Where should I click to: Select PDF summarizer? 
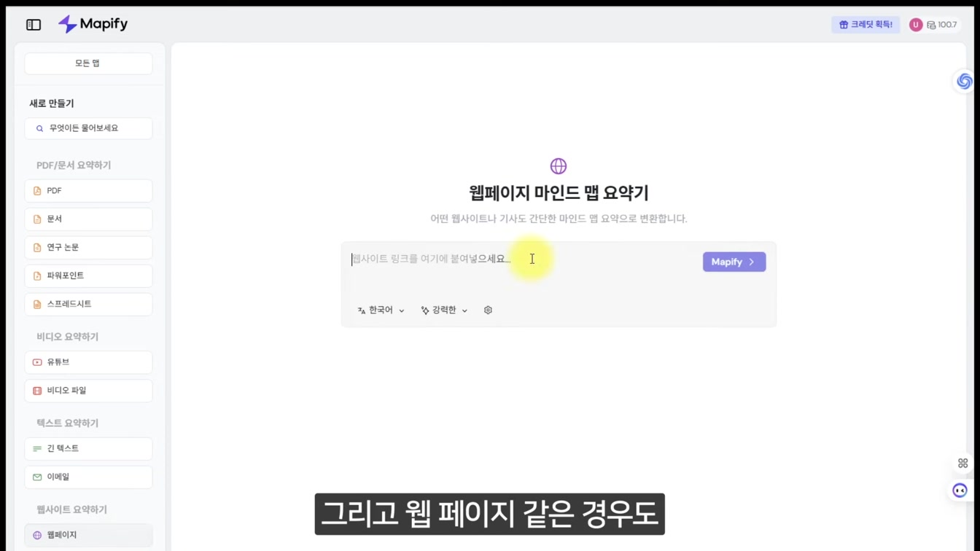coord(88,191)
